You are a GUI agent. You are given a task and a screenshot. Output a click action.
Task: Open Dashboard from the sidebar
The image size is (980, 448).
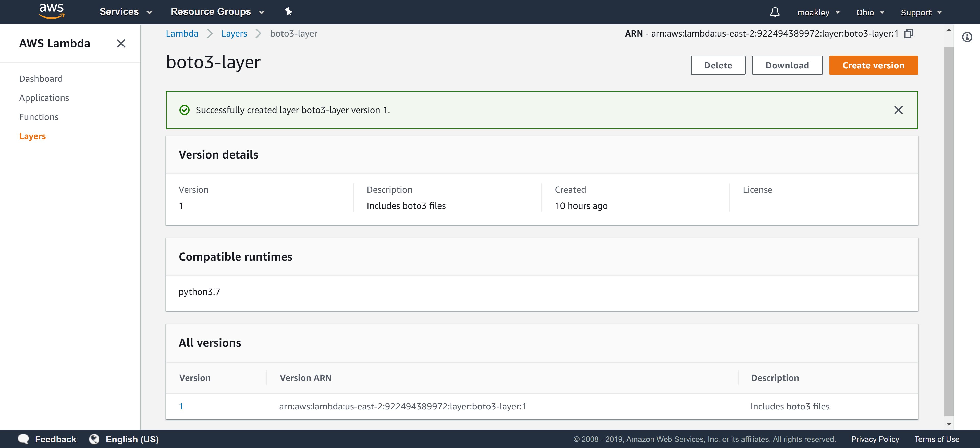click(x=41, y=78)
